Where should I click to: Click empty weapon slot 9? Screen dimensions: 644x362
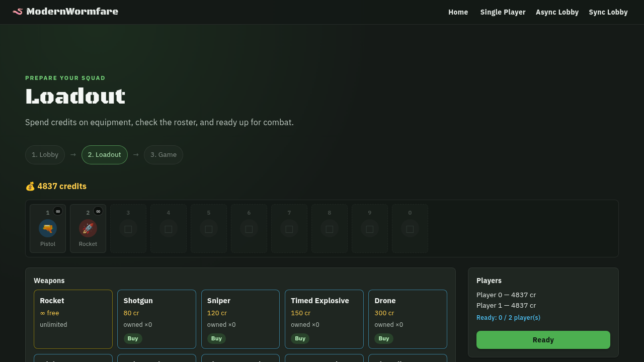click(370, 228)
